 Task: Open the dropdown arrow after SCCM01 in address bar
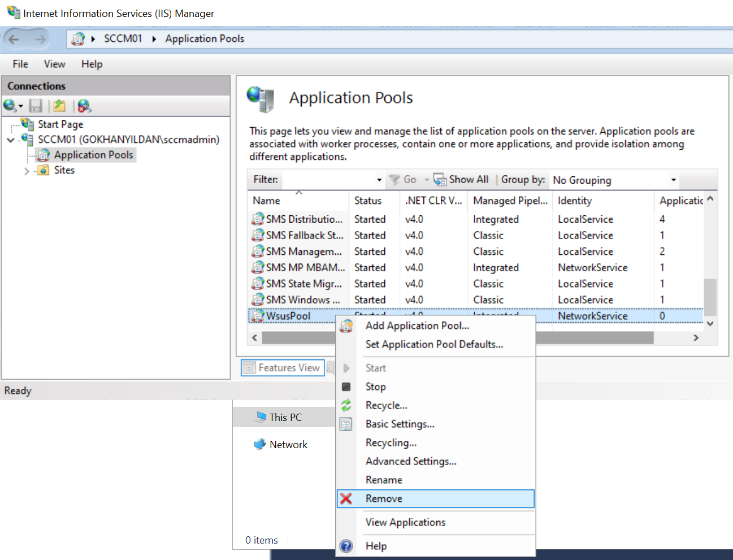(154, 39)
